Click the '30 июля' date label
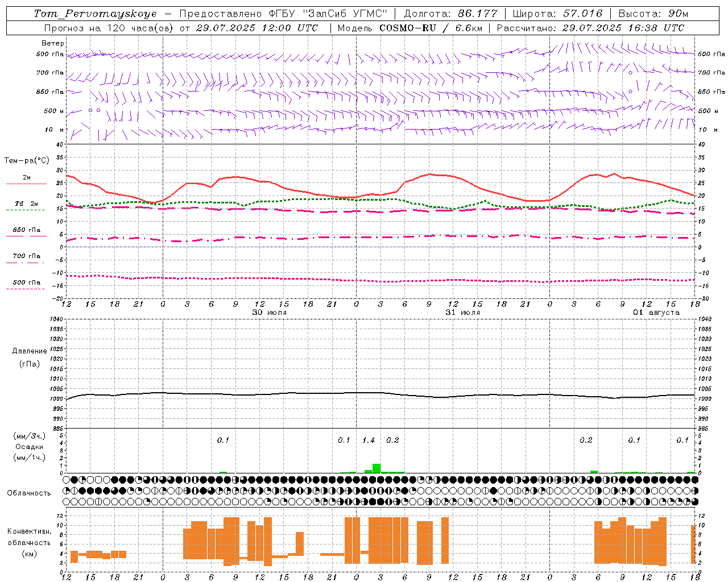This screenshot has height=582, width=728. [x=270, y=313]
